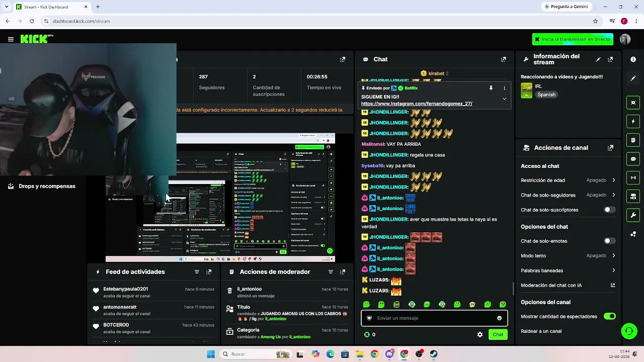Toggle the channel actions widget in sidebar
This screenshot has width=644, height=362.
click(x=633, y=196)
